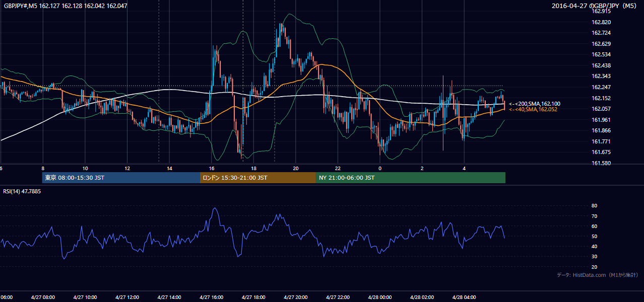Click the 40 SMA 162.052 orange label
Image resolution: width=644 pixels, height=302 pixels.
533,109
